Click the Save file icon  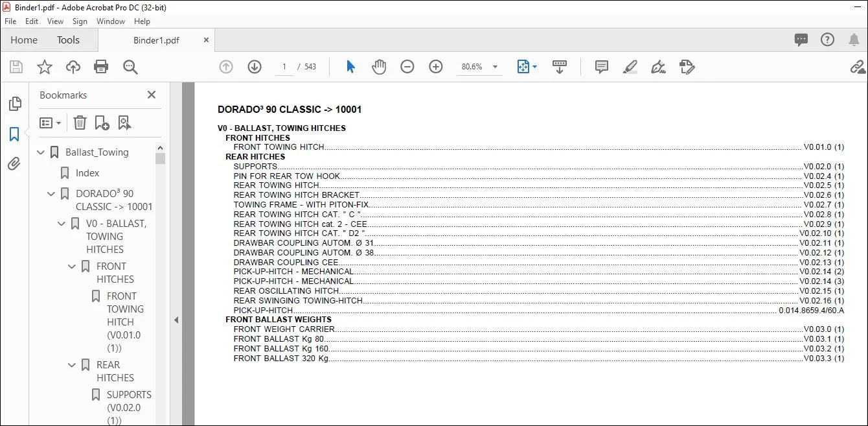(16, 67)
